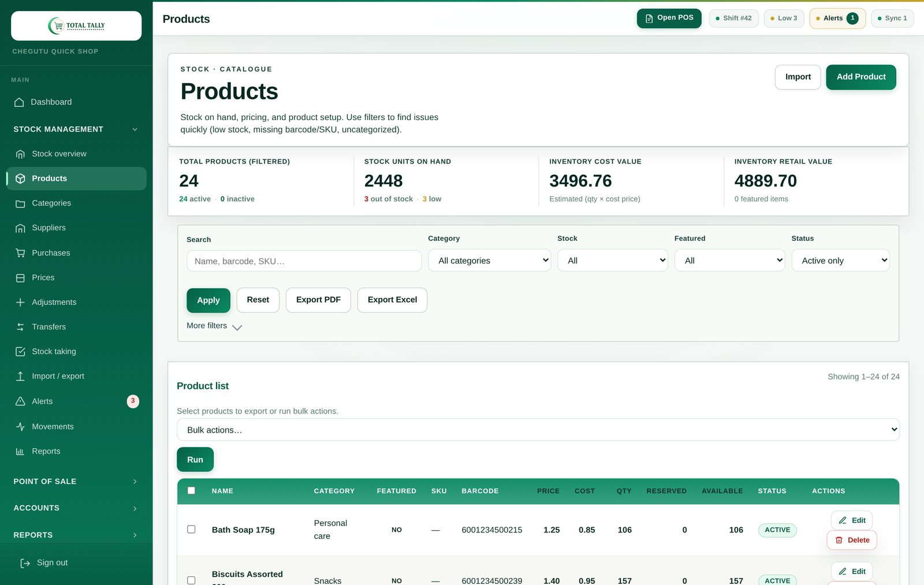Expand More filters
This screenshot has height=585, width=924.
pyautogui.click(x=214, y=326)
